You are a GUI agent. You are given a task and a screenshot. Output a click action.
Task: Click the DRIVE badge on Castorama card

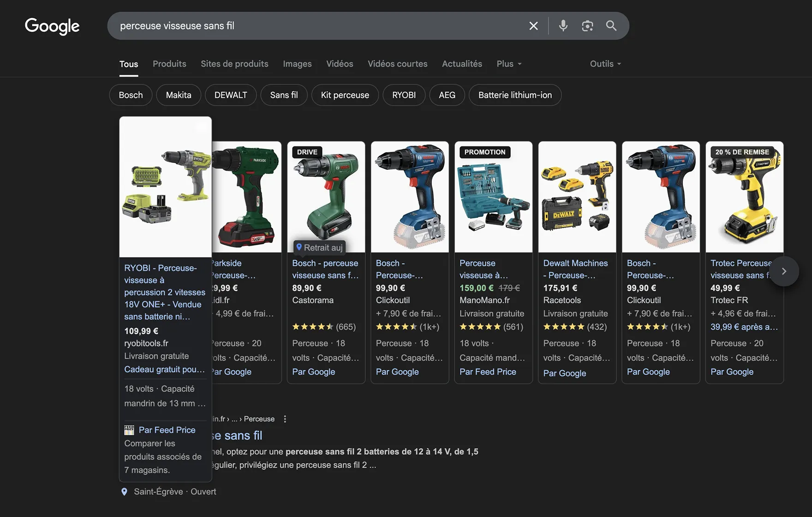click(x=307, y=152)
